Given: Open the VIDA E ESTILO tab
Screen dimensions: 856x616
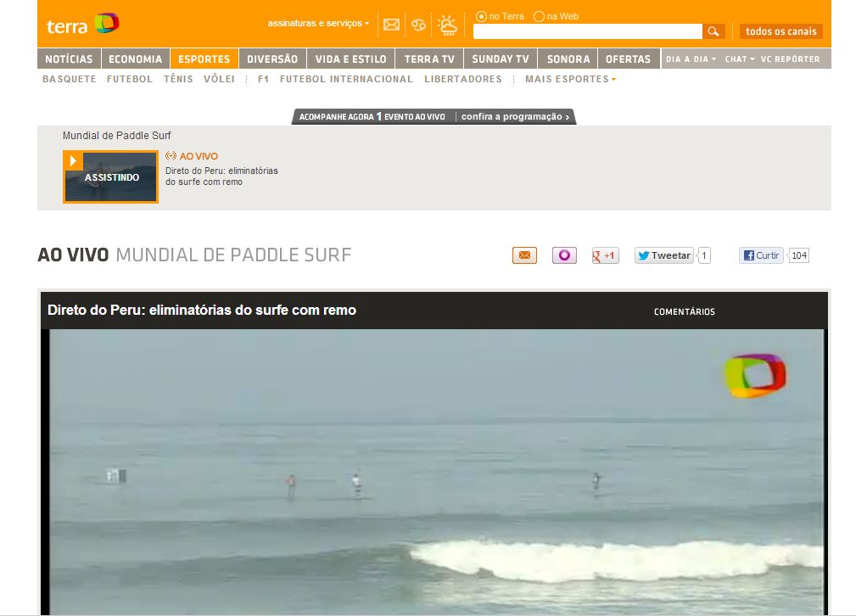Looking at the screenshot, I should point(350,59).
